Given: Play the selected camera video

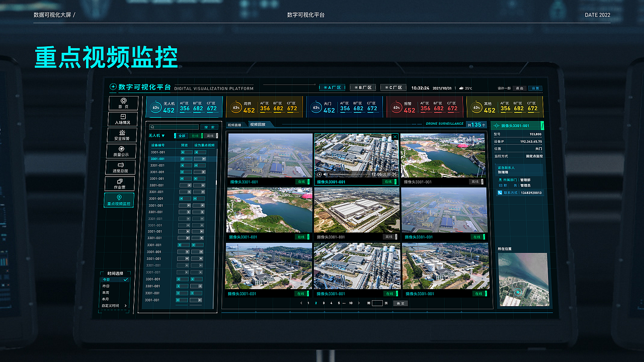Looking at the screenshot, I should pos(319,174).
